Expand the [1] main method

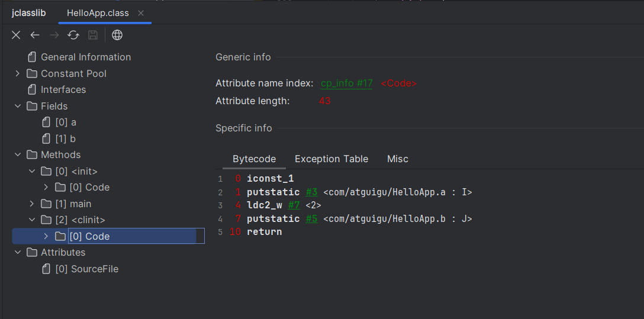32,204
